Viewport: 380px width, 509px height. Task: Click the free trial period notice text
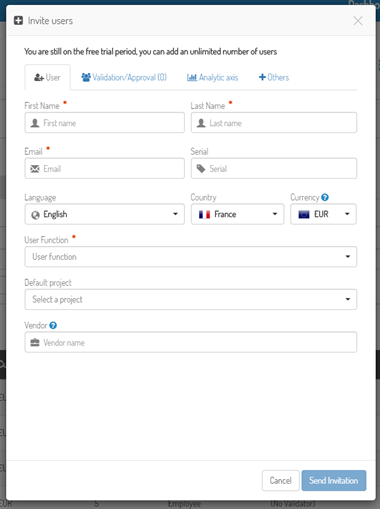tap(150, 52)
